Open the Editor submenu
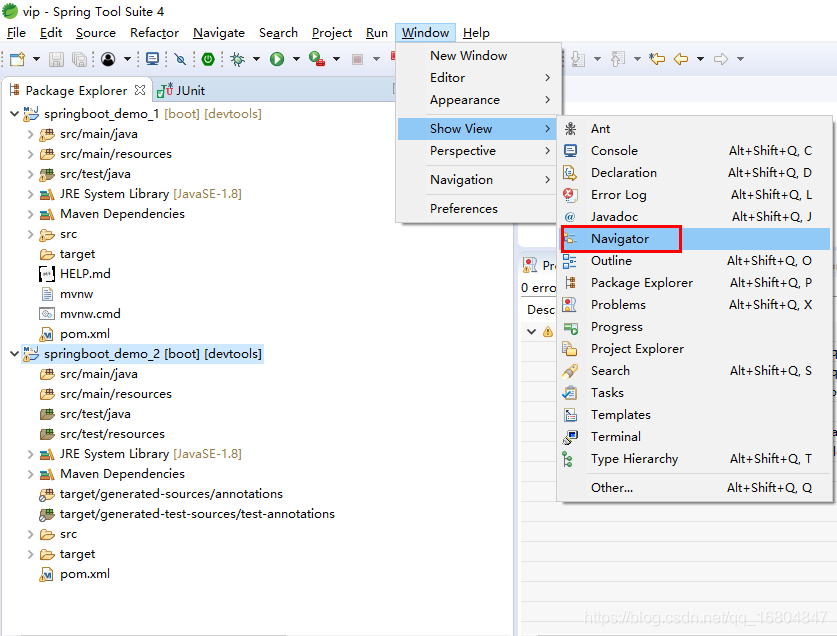The width and height of the screenshot is (837, 636). [477, 77]
